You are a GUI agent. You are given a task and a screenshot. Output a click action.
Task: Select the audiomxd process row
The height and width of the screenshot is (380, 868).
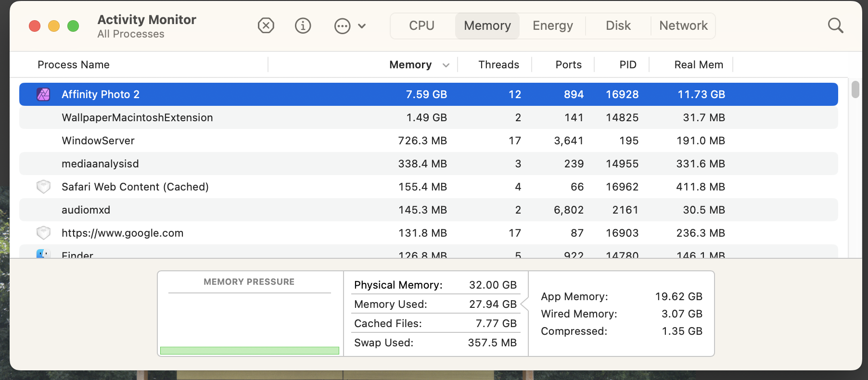pos(428,210)
